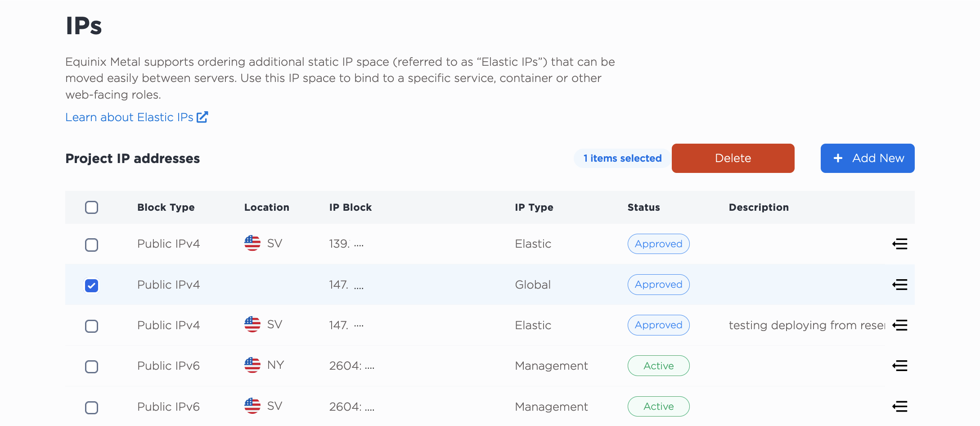980x426 pixels.
Task: Open row menu icon for testing deploying block
Action: [x=899, y=325]
